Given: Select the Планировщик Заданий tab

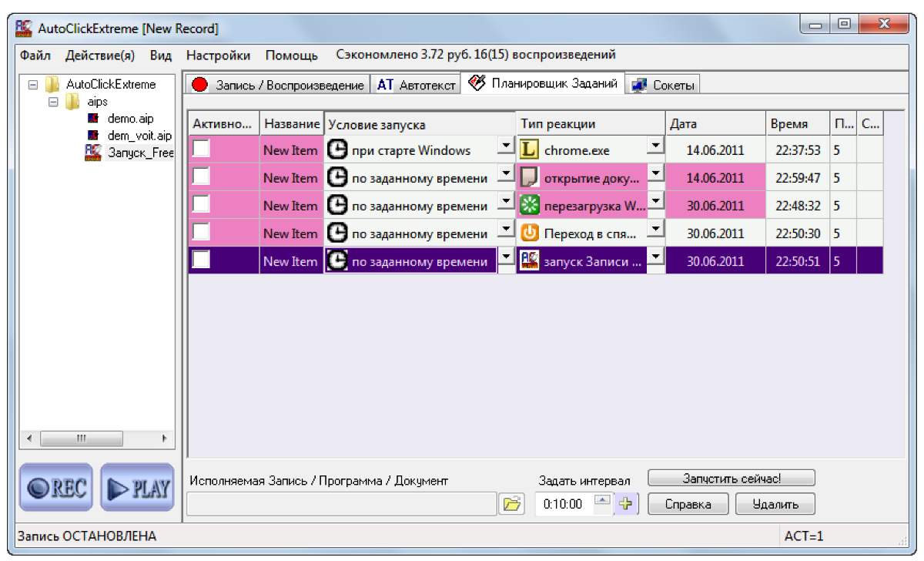Looking at the screenshot, I should [543, 83].
